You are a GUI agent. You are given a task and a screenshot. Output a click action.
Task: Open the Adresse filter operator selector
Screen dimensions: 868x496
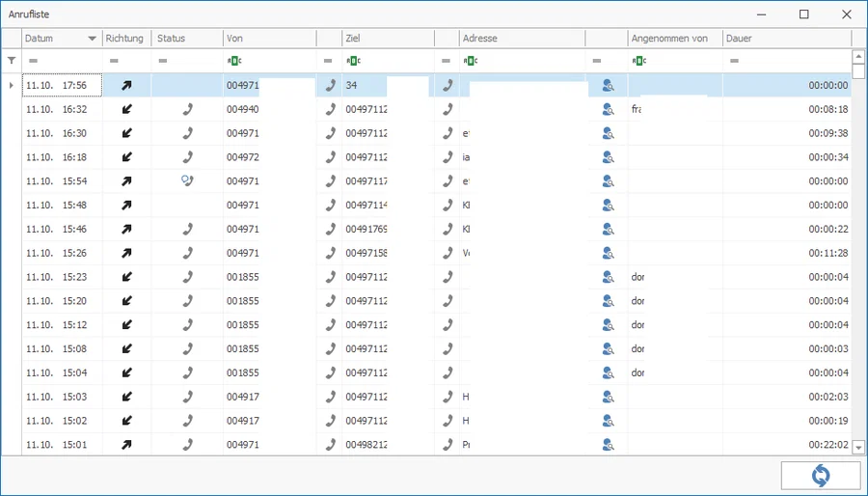[x=470, y=61]
